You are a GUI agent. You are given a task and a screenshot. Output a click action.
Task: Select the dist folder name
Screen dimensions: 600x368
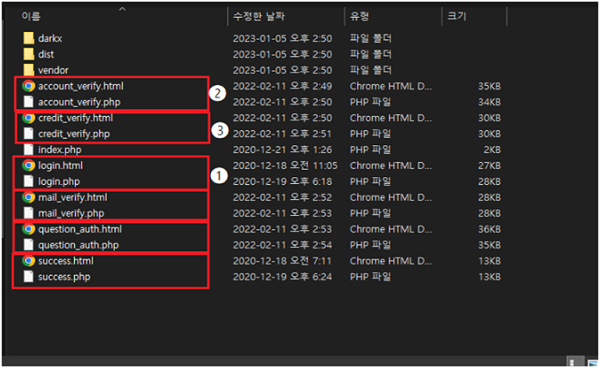tap(46, 54)
